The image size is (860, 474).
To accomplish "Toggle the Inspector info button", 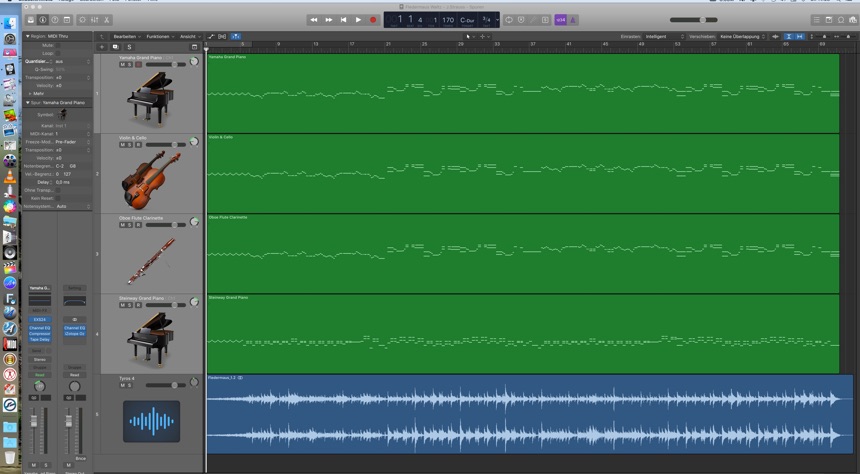I will coord(43,20).
